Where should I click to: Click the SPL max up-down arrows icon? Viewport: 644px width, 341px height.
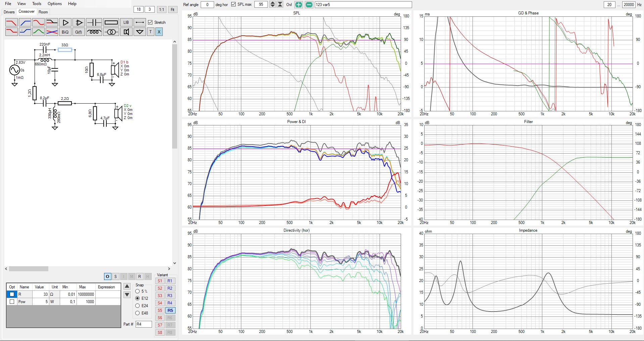click(273, 4)
